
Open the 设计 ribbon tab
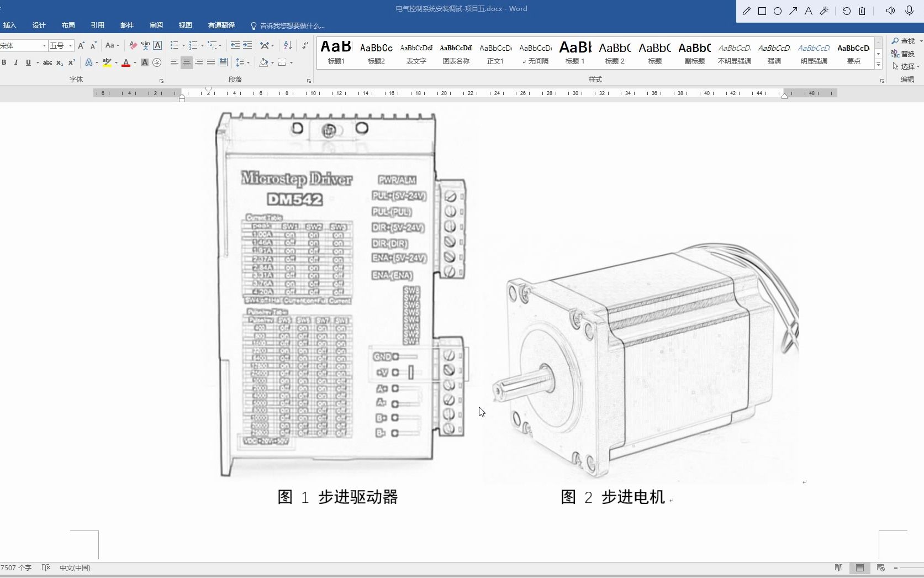point(39,25)
